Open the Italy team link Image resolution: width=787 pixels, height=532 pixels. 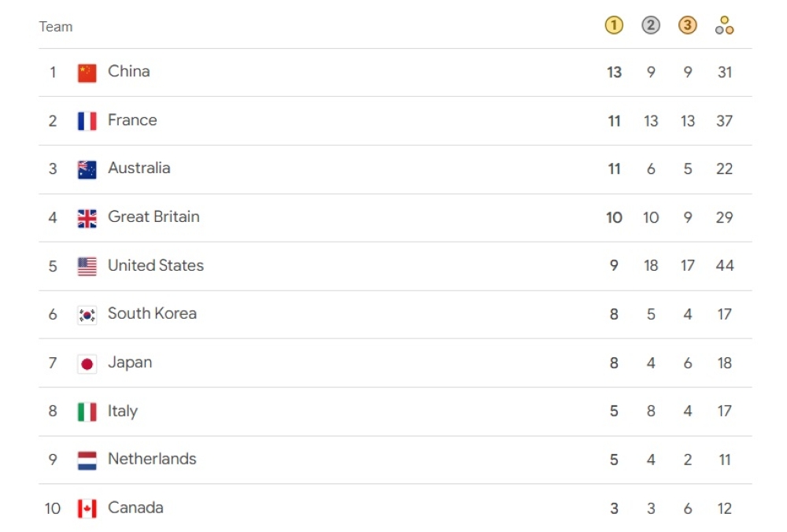point(123,411)
